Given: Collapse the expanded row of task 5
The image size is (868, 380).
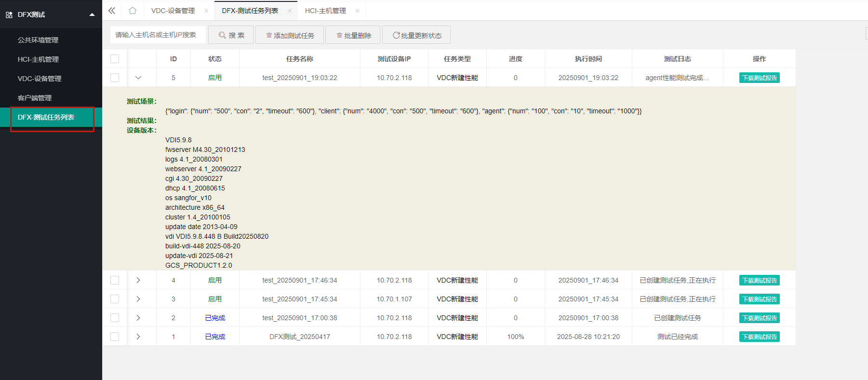Looking at the screenshot, I should tap(138, 78).
